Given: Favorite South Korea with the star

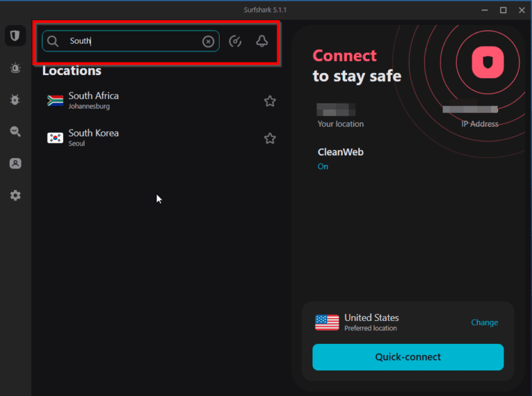Looking at the screenshot, I should pos(270,138).
